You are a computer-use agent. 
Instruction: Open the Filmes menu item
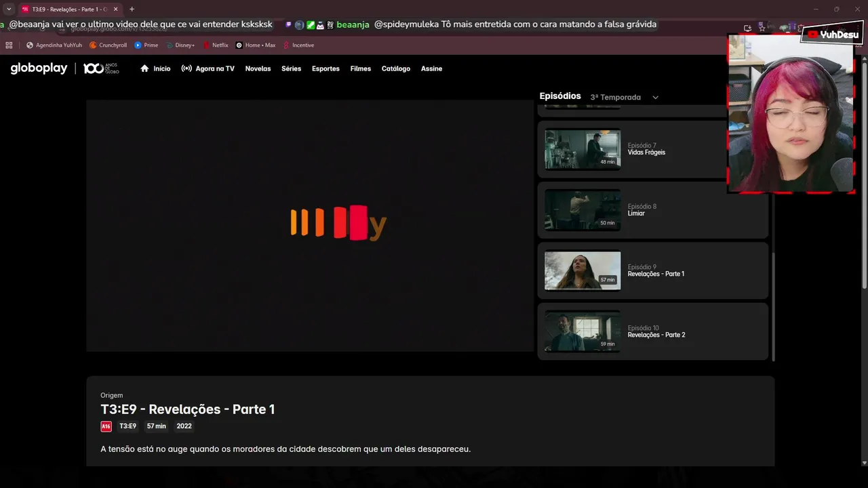(361, 68)
